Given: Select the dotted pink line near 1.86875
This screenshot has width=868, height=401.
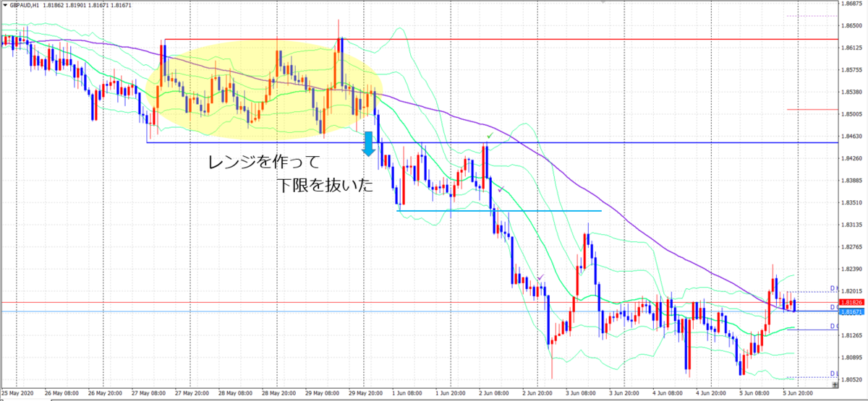Looking at the screenshot, I should tap(812, 16).
